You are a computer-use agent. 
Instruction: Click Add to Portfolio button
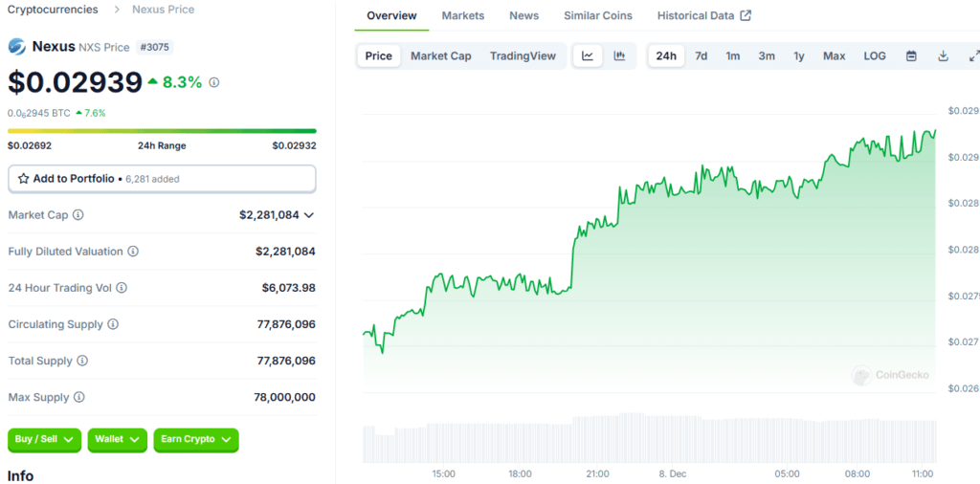click(x=162, y=179)
